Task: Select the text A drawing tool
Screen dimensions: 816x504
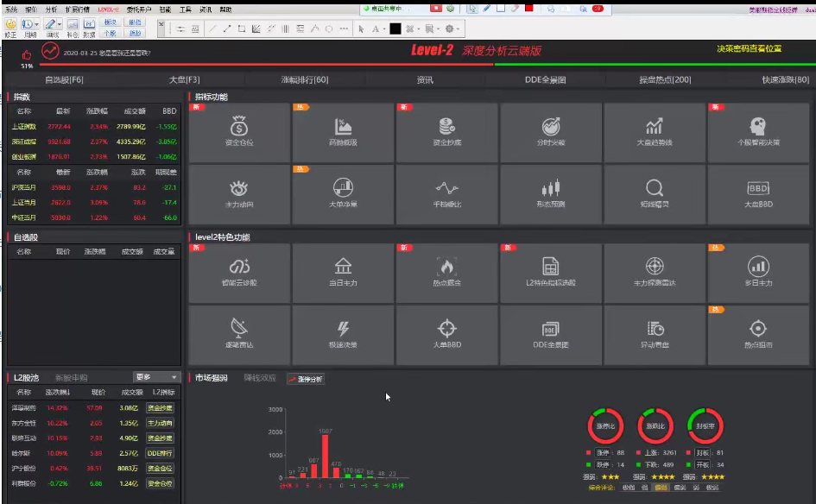Action: (376, 29)
